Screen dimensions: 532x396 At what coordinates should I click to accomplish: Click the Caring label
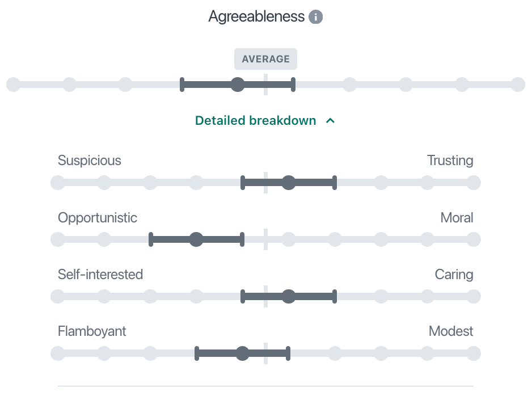tap(454, 275)
